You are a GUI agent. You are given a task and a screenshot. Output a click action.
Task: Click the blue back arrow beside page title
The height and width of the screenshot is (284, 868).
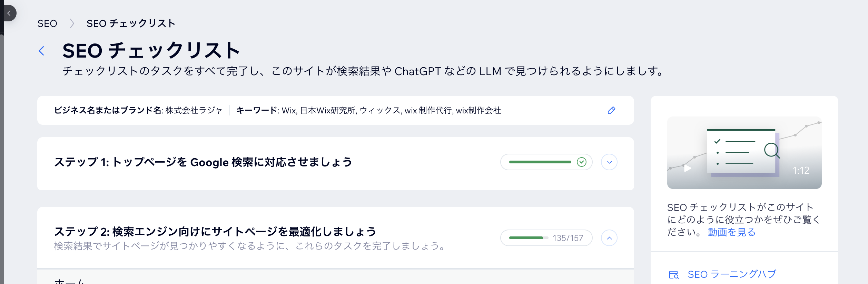tap(42, 51)
